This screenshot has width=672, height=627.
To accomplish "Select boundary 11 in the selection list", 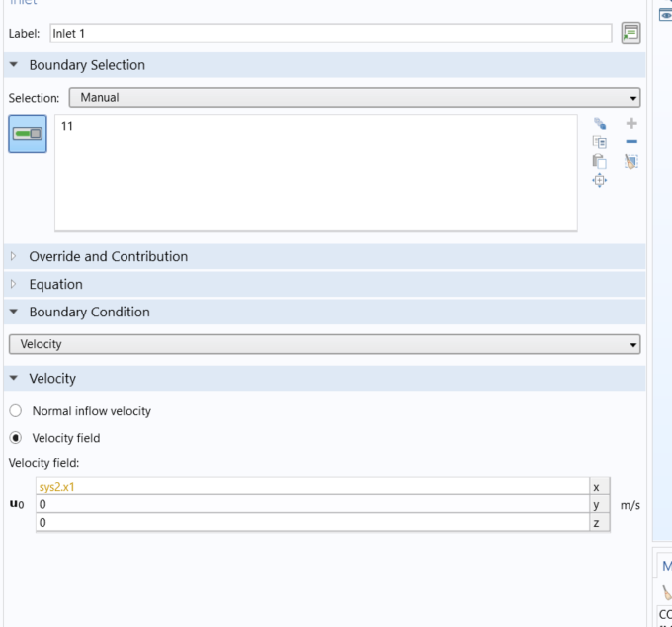I will pos(67,126).
